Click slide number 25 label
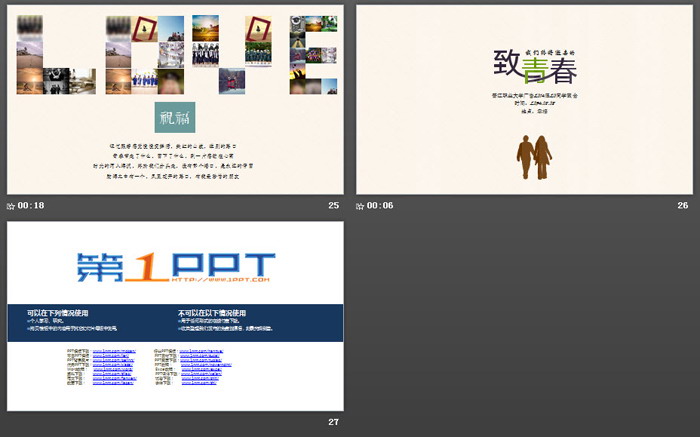700x437 pixels. (x=333, y=205)
